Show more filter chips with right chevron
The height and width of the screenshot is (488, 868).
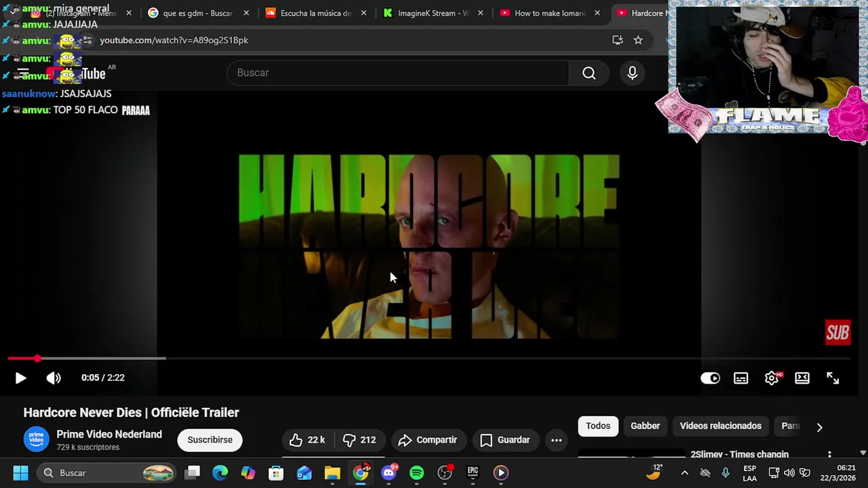click(x=819, y=427)
